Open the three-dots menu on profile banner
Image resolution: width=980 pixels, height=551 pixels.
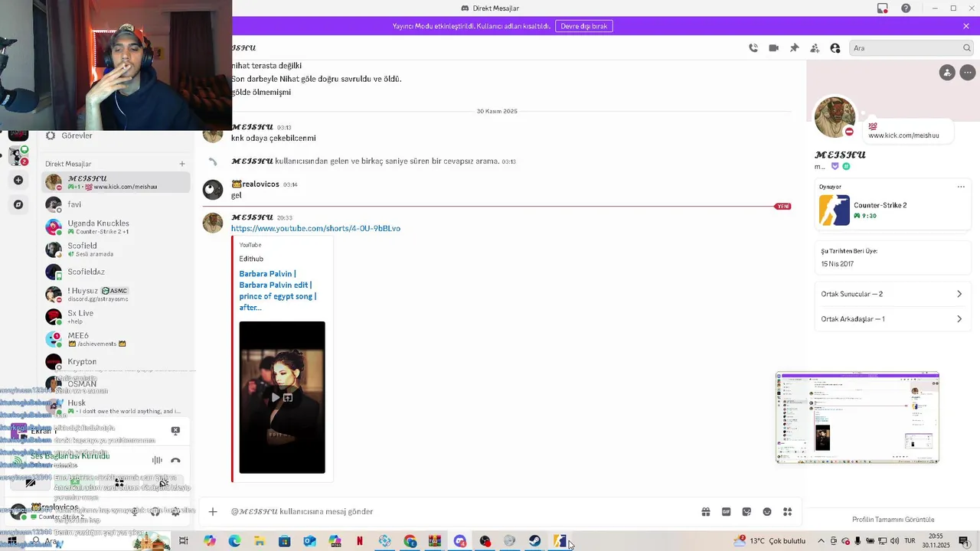(x=968, y=73)
